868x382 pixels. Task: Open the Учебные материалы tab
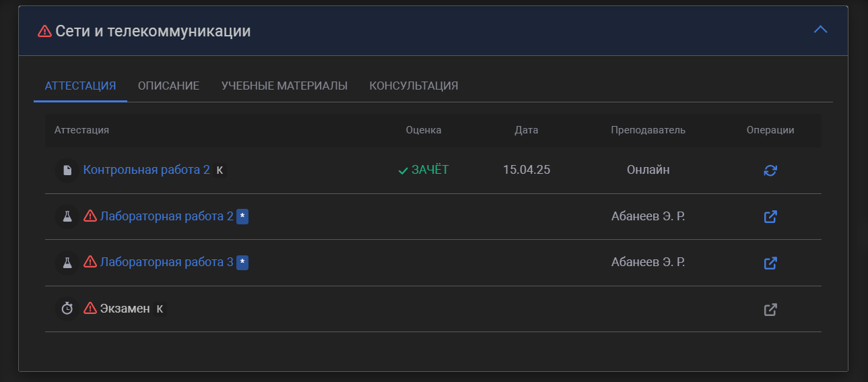tap(284, 86)
